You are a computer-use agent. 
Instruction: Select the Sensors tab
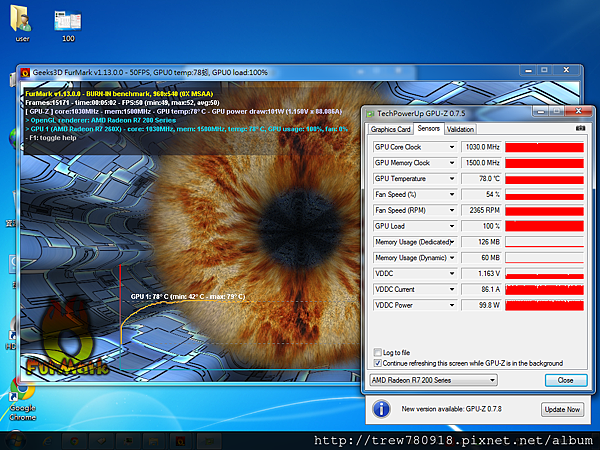click(429, 129)
